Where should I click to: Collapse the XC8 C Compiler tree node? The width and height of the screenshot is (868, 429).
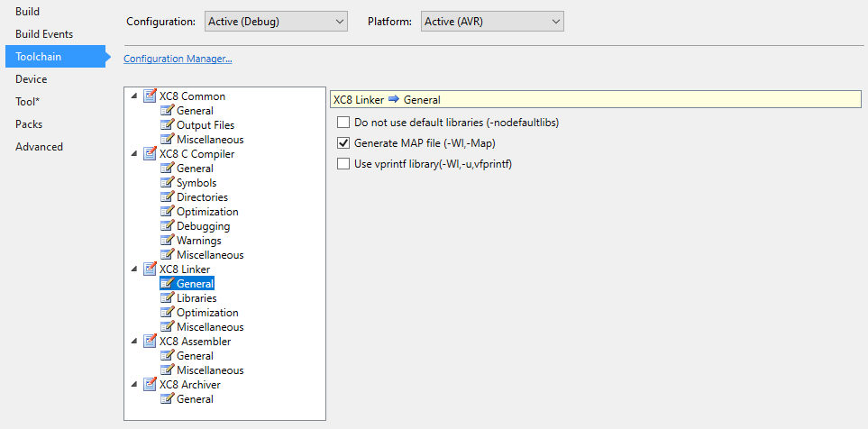click(135, 154)
